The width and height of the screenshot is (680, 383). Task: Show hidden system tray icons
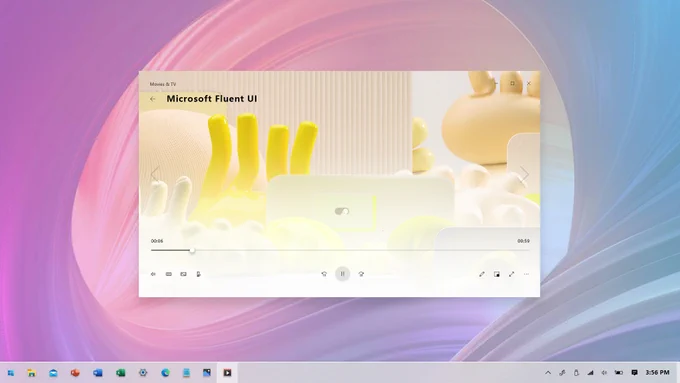pos(548,373)
